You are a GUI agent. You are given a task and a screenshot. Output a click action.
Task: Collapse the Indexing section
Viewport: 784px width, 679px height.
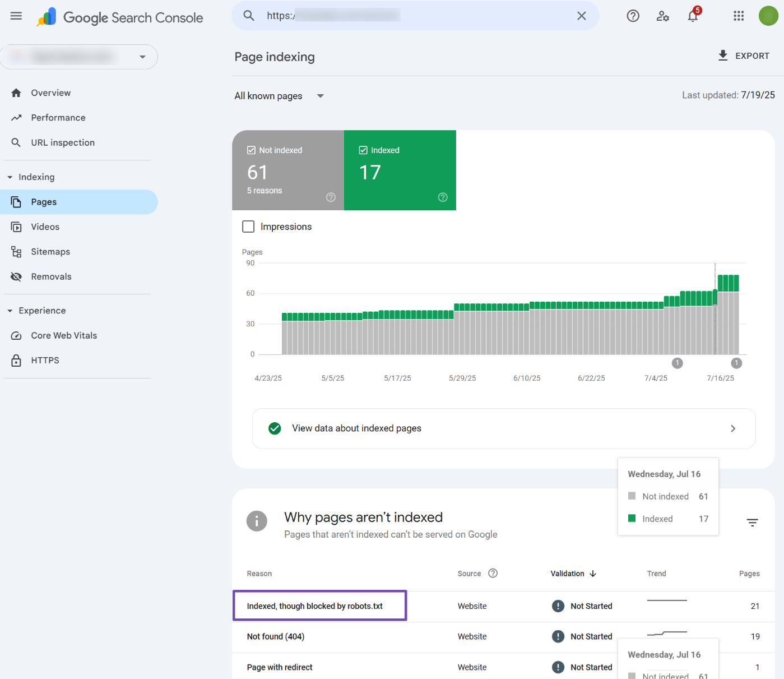coord(10,177)
